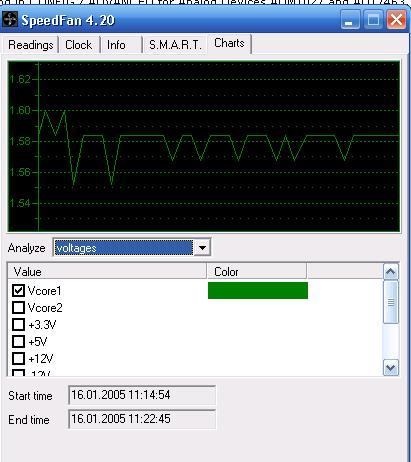Maximize the SpeedFan window
The height and width of the screenshot is (462, 411).
pos(373,20)
